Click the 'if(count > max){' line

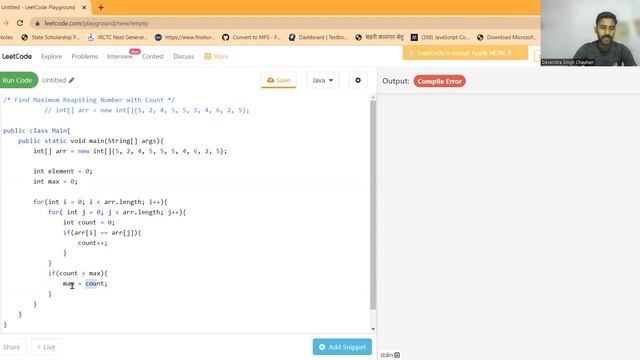coord(78,273)
